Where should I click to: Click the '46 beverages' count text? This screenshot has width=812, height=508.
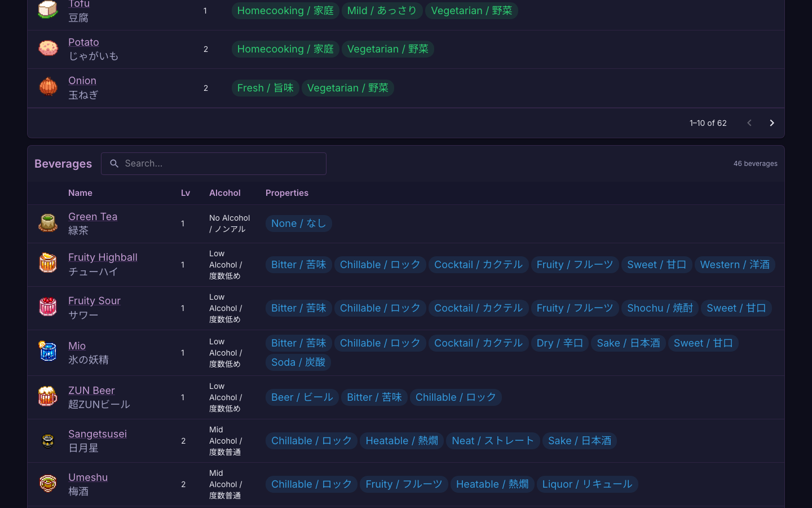[755, 164]
